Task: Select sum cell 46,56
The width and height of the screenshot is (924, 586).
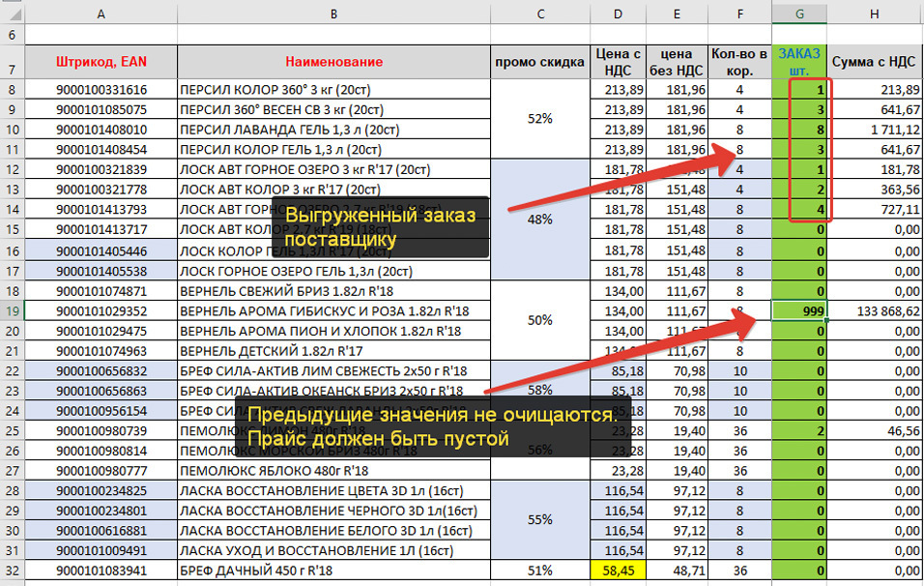Action: (875, 431)
